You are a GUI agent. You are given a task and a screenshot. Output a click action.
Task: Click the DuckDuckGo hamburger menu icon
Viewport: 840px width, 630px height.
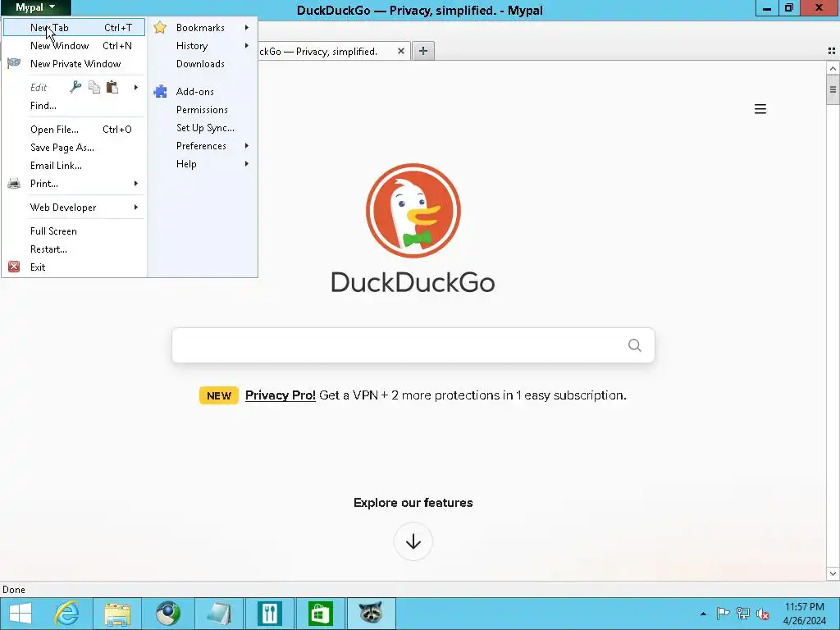[760, 109]
